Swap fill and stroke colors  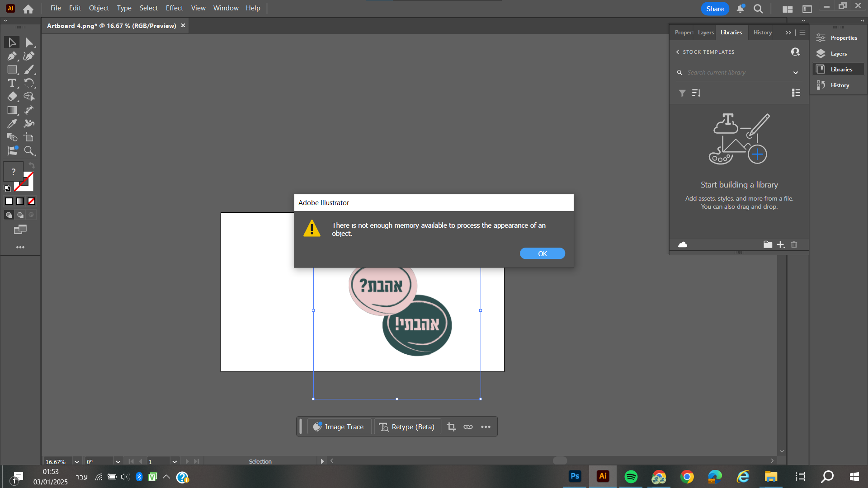click(x=32, y=165)
